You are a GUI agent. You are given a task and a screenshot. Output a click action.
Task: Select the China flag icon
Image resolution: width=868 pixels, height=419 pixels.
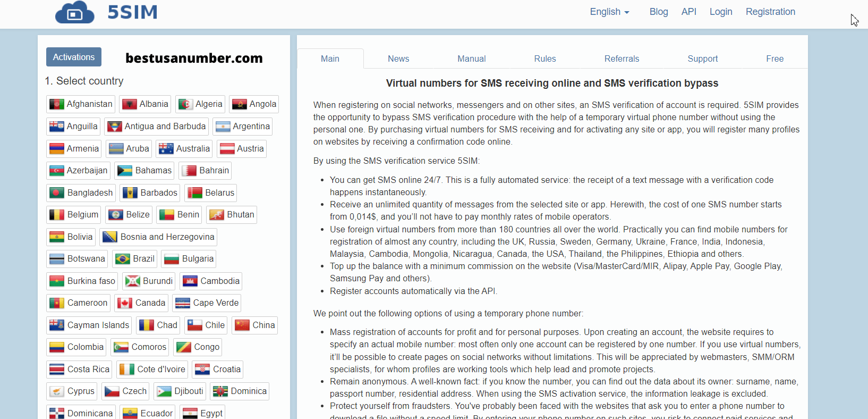pyautogui.click(x=242, y=325)
